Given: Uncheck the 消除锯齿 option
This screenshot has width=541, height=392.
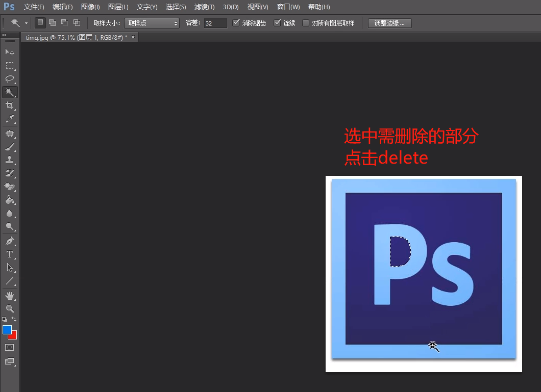Looking at the screenshot, I should (236, 22).
